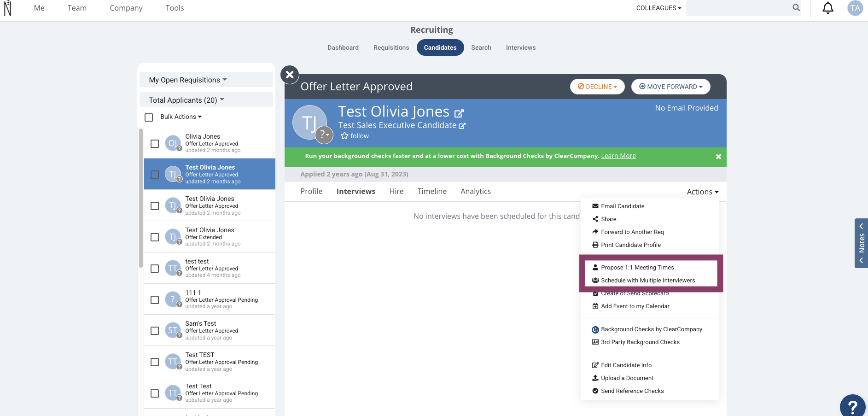This screenshot has width=868, height=416.
Task: Check the highlighted Test Olivia Jones checkbox
Action: 155,175
